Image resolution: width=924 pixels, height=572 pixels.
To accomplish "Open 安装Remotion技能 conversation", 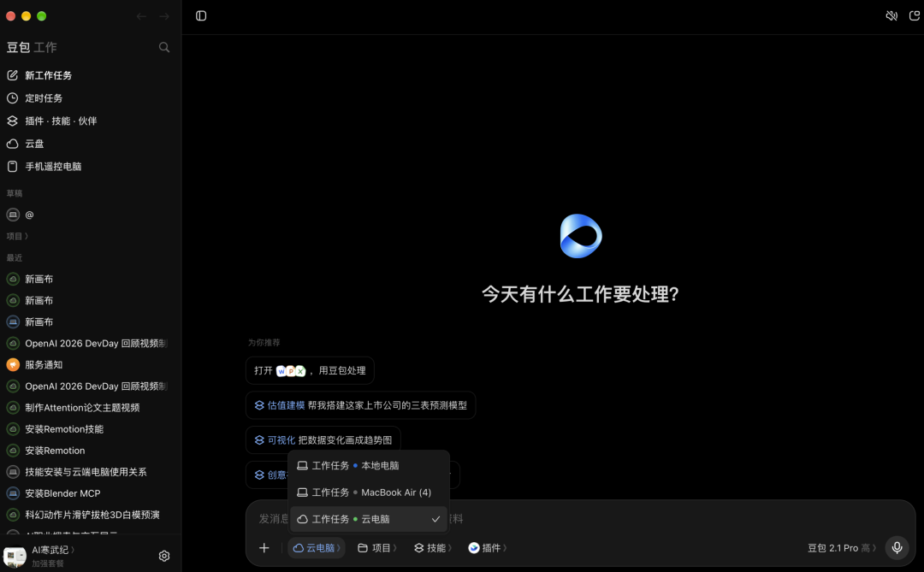I will (90, 429).
